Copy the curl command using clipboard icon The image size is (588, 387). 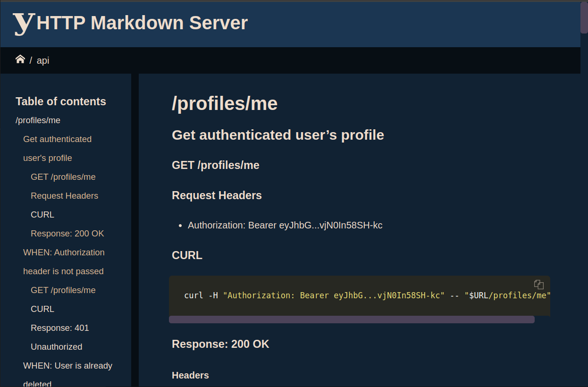point(538,284)
